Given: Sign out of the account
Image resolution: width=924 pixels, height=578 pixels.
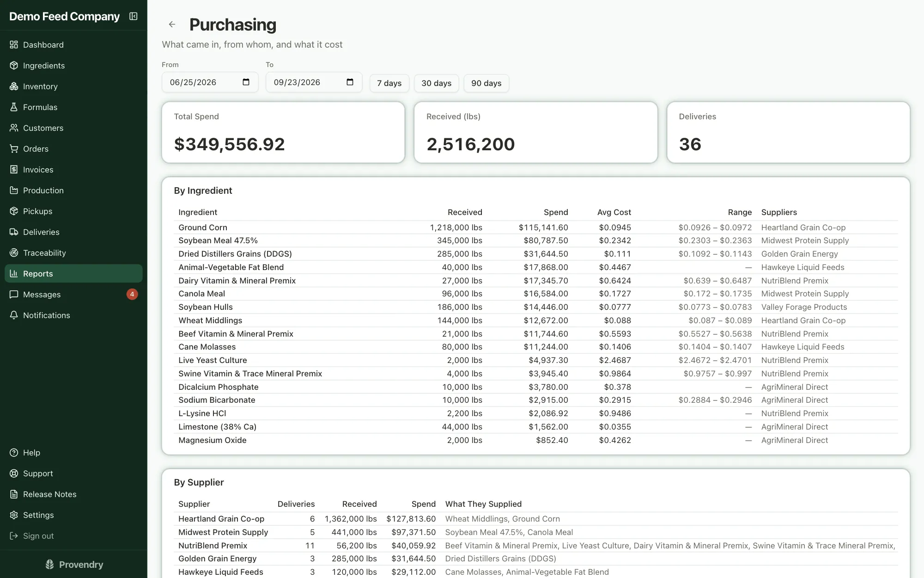Looking at the screenshot, I should click(x=73, y=535).
